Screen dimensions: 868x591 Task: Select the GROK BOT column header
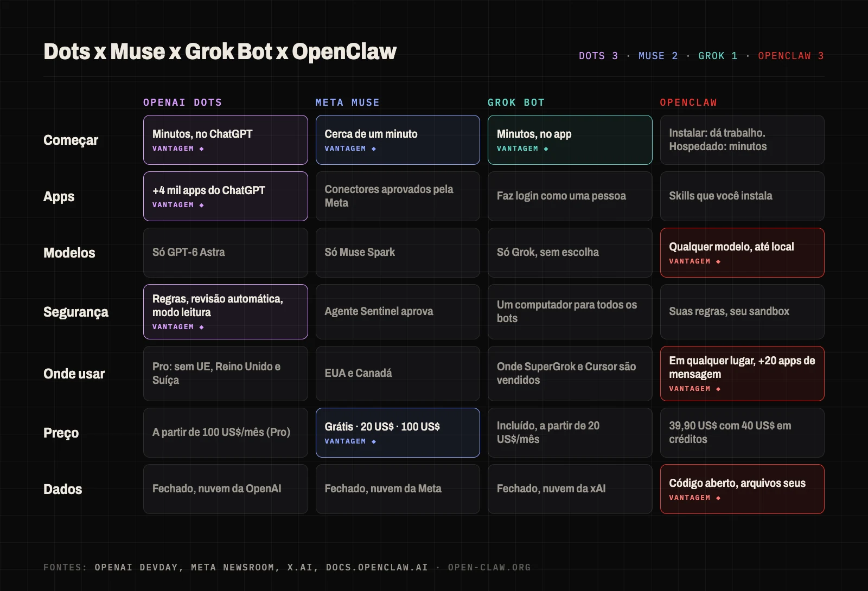[x=516, y=102]
